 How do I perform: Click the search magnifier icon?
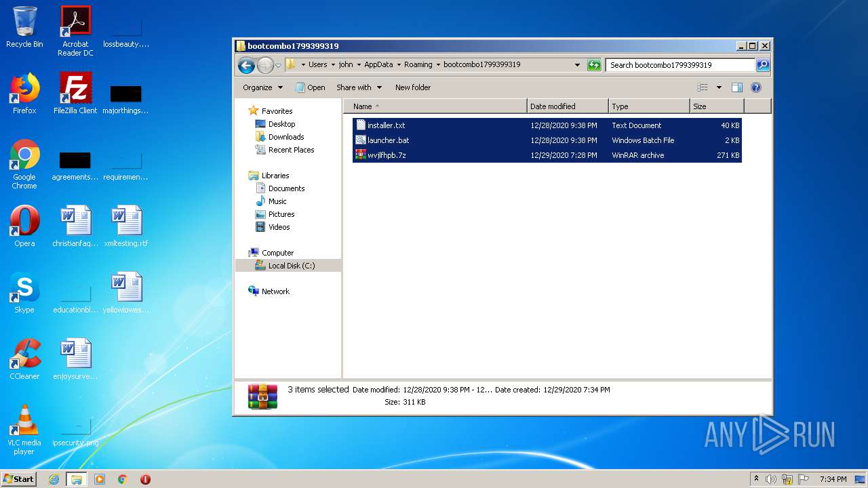tap(762, 65)
